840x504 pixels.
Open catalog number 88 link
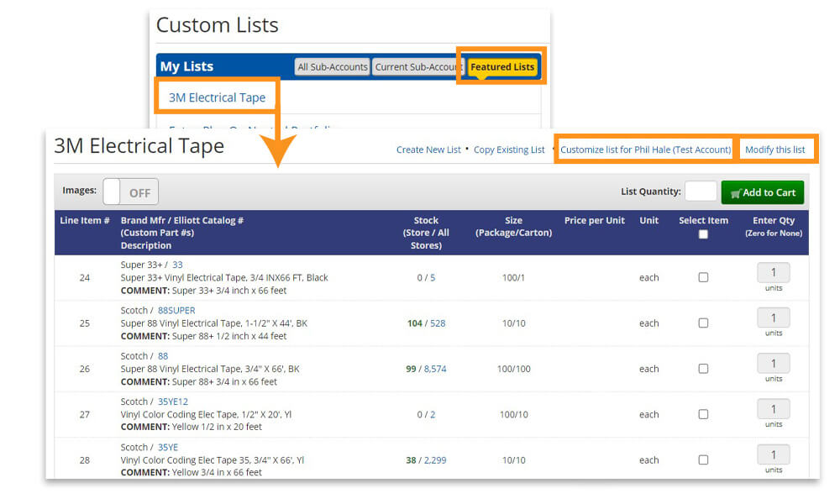[x=163, y=355]
